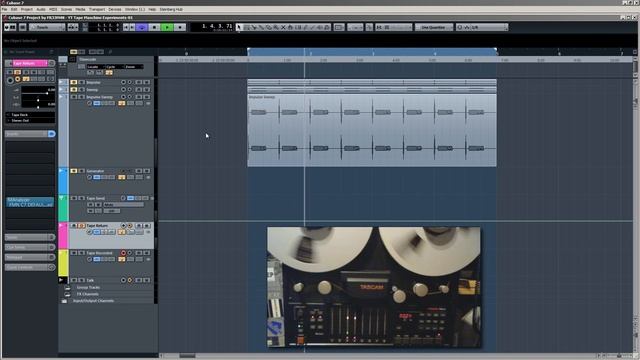Image resolution: width=640 pixels, height=360 pixels.
Task: Click the highlighted orange Timecode track button
Action: [x=109, y=73]
